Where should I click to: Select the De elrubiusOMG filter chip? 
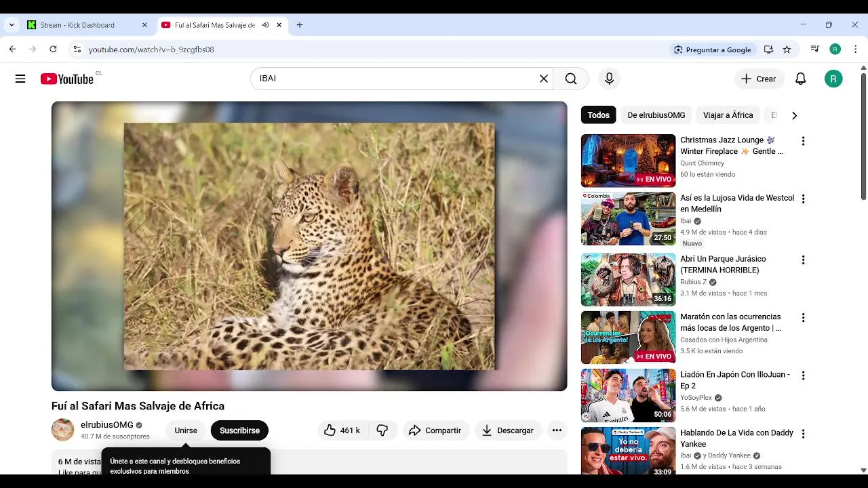pos(656,115)
